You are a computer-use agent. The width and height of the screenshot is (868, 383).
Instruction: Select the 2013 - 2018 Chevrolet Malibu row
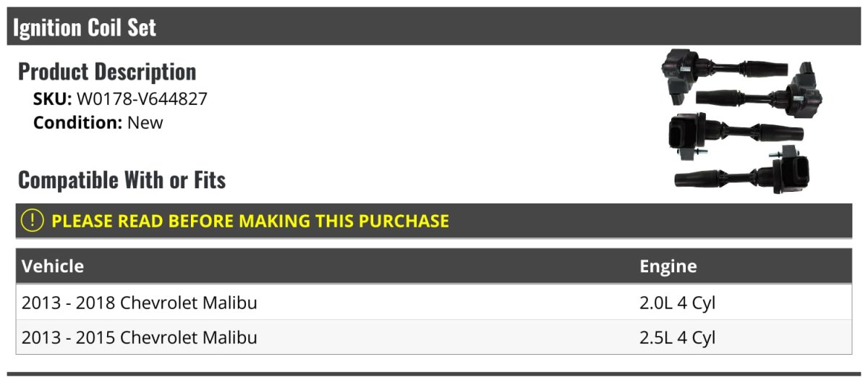(x=434, y=303)
